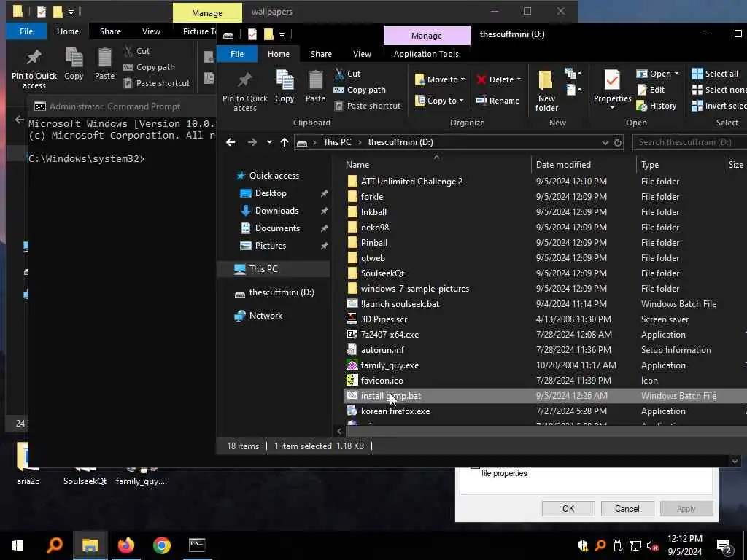Screen dimensions: 747x560
Task: Click the muted volume tray icon
Action: tap(652, 545)
